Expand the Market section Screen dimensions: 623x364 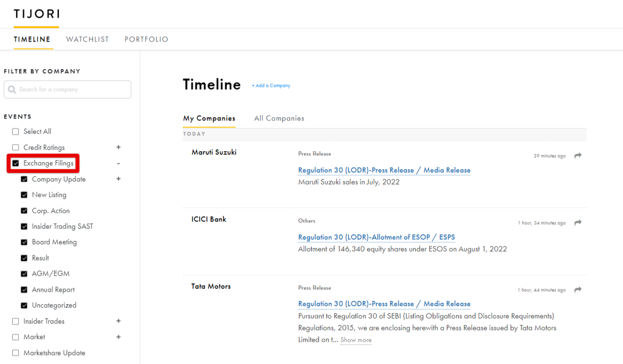click(119, 337)
